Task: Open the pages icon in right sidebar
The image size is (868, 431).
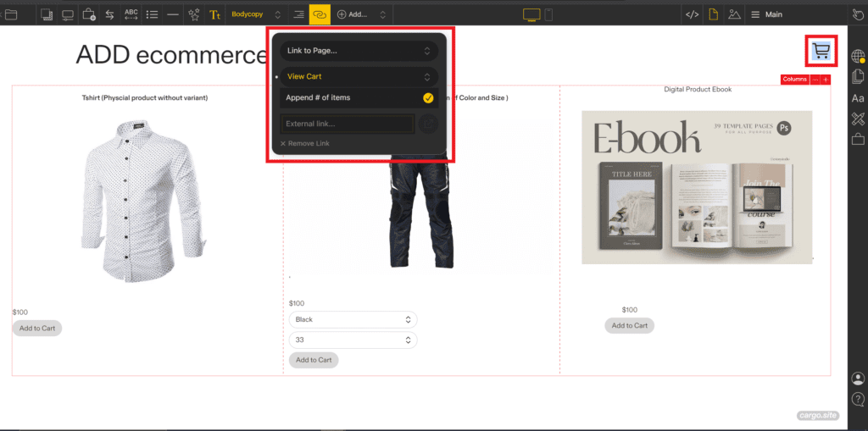Action: tap(858, 76)
